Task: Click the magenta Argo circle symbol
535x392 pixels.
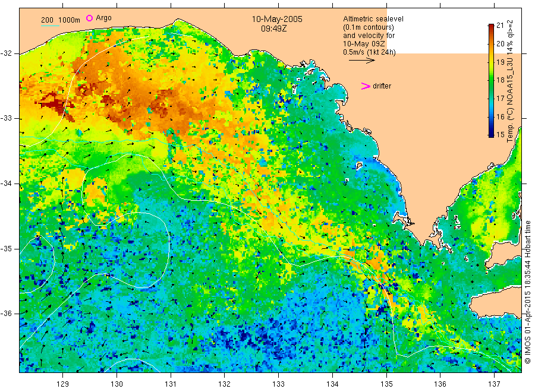Action: 89,18
